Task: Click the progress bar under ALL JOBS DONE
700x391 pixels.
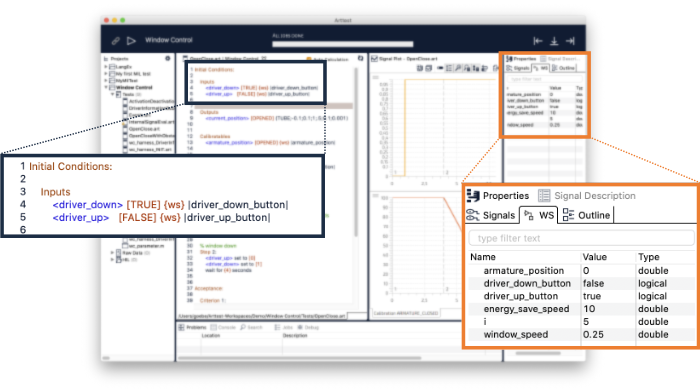Action: [342, 44]
